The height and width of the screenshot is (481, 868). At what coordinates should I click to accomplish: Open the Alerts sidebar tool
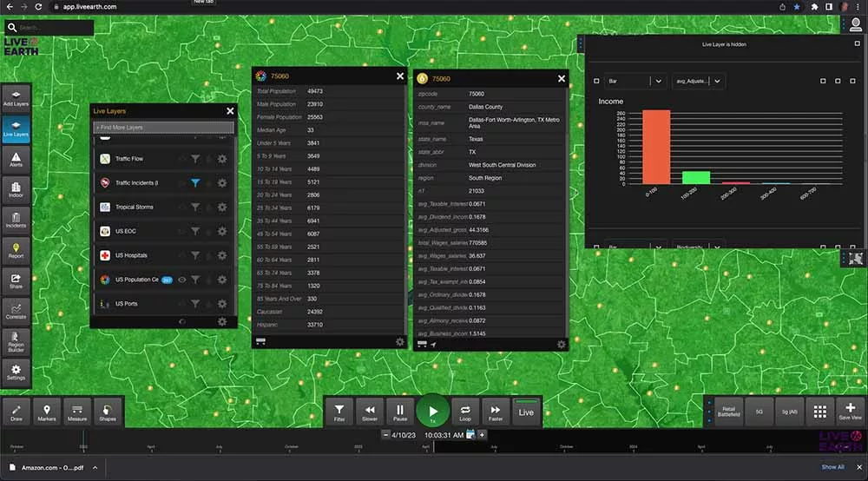pos(16,160)
